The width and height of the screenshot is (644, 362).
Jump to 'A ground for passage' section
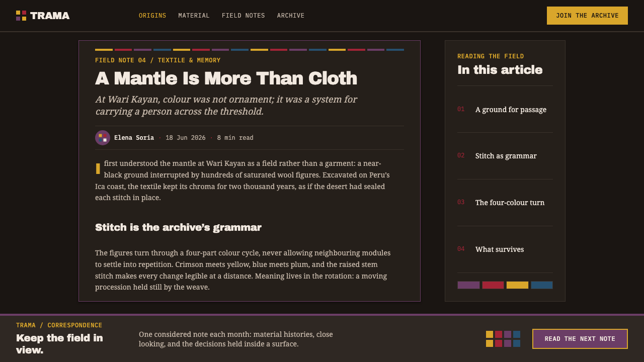point(505,110)
